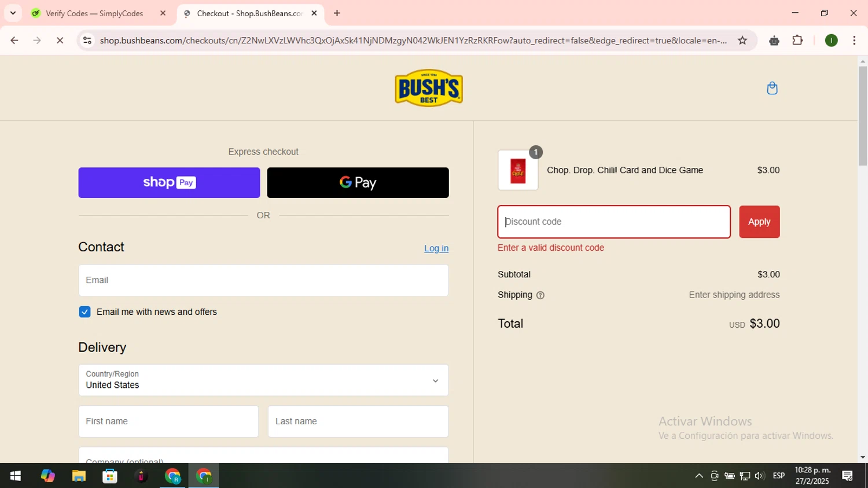Click the product name Chop. Drop. Chili!

[625, 170]
